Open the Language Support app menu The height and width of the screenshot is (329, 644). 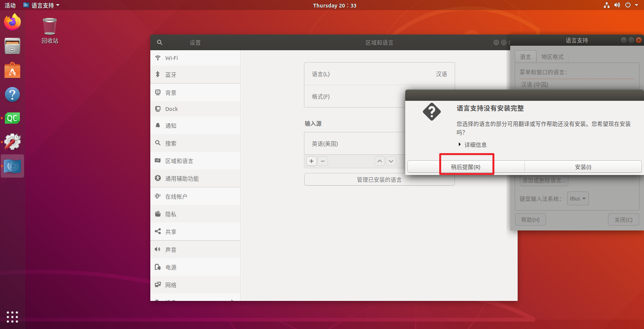pos(41,5)
